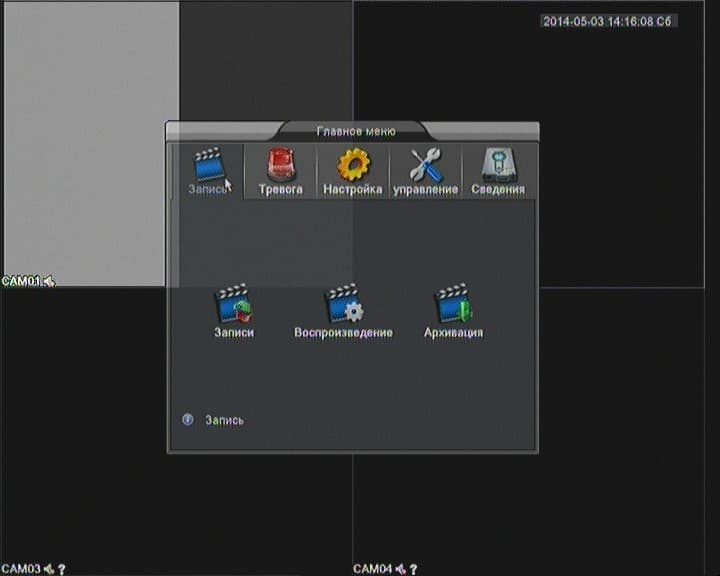The image size is (720, 576).
Task: Launch Воспроизведение playback icon
Action: (343, 311)
